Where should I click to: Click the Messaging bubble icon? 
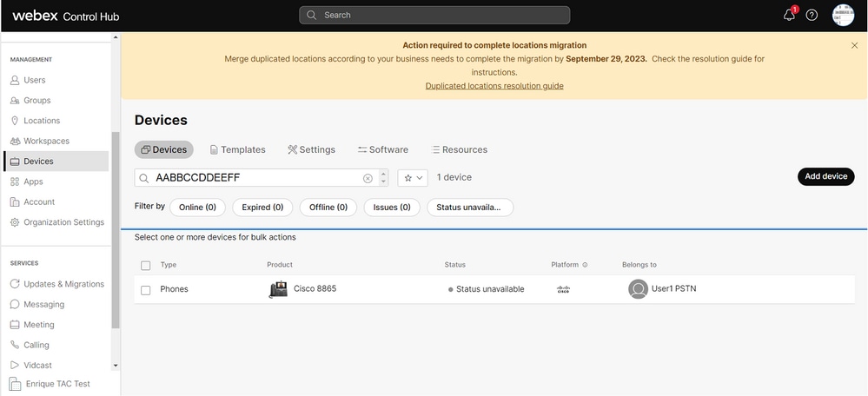[x=15, y=304]
